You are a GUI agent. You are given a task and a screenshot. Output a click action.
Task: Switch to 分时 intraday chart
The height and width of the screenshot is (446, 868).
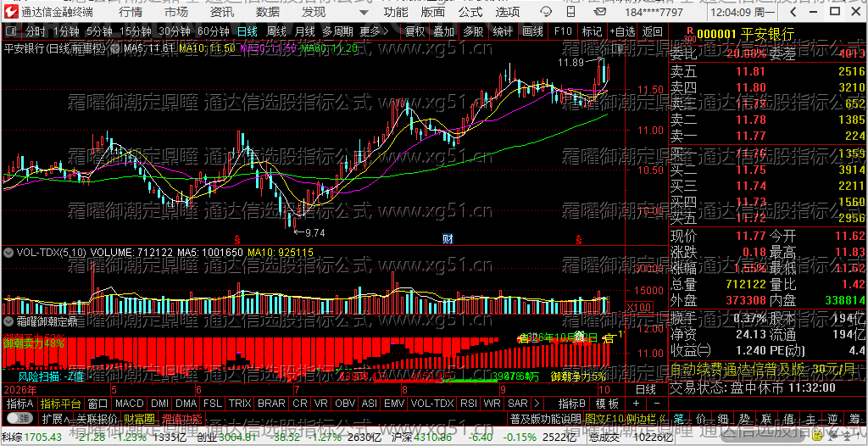36,32
